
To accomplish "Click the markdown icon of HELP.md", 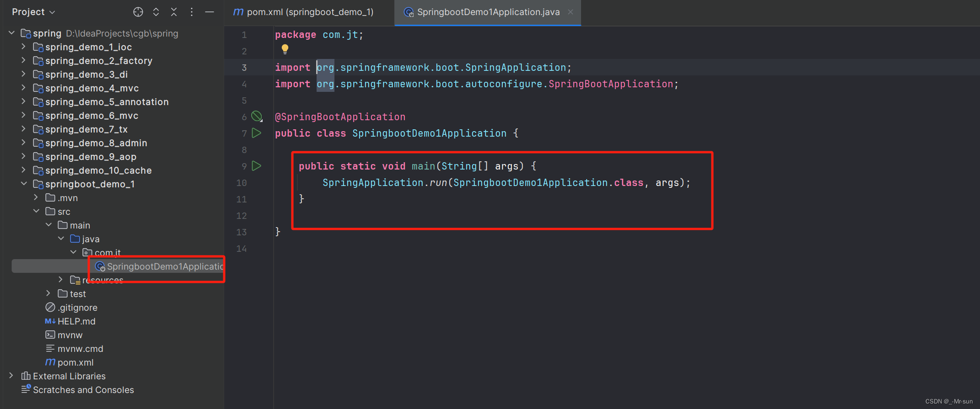I will click(50, 321).
